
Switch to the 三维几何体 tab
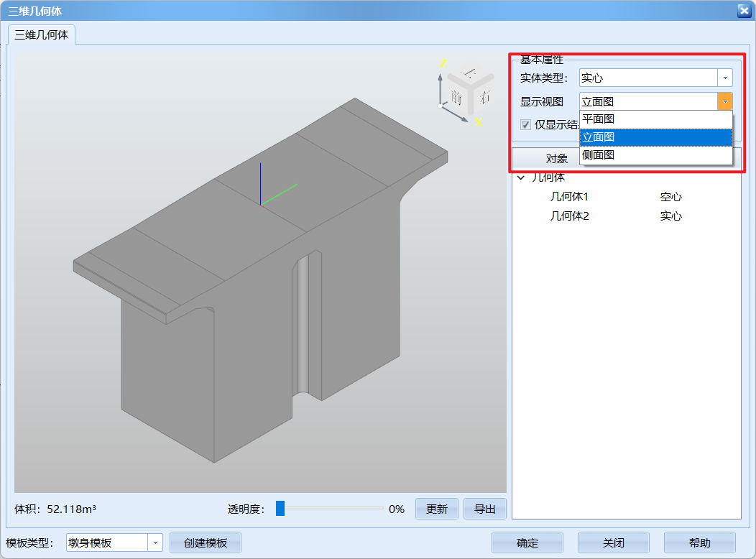tap(42, 34)
